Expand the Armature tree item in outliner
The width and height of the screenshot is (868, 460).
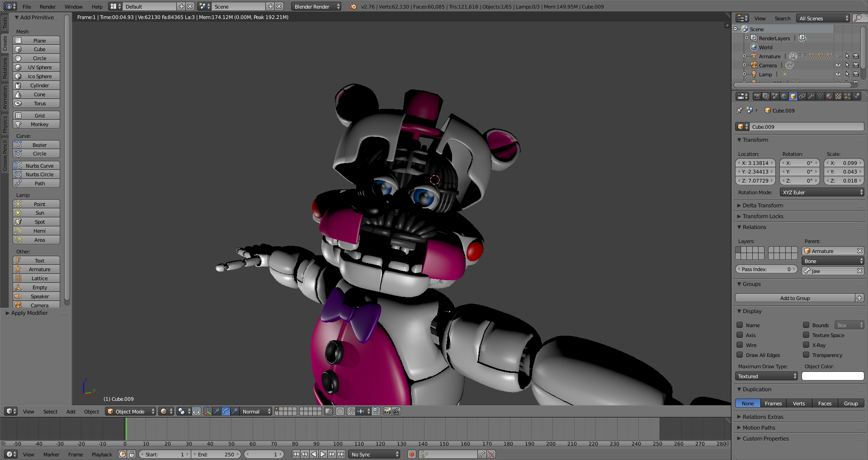pos(744,56)
